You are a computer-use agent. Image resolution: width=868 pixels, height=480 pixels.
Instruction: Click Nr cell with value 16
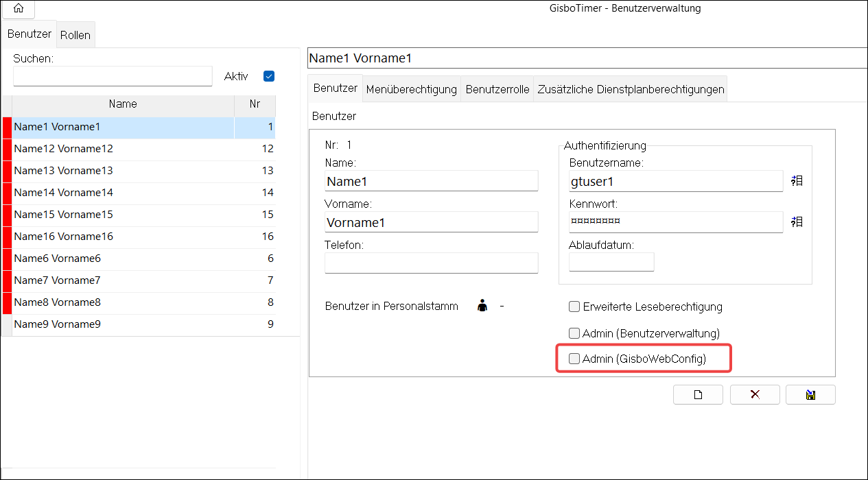pyautogui.click(x=255, y=237)
